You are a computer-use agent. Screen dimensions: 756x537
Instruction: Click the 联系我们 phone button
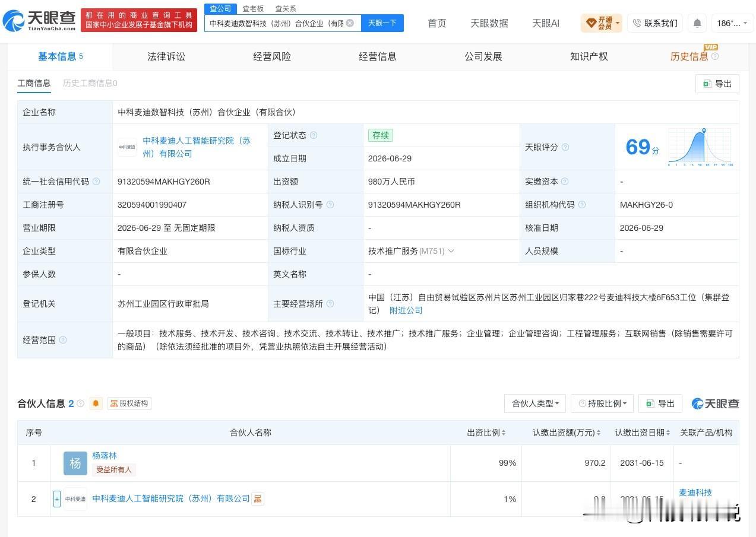[x=655, y=23]
